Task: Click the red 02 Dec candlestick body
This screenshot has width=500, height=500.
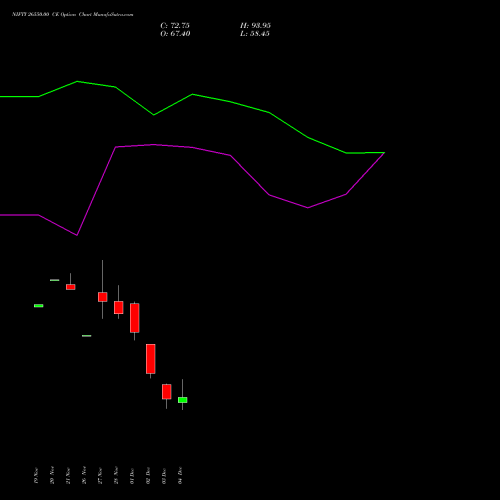Action: click(151, 359)
